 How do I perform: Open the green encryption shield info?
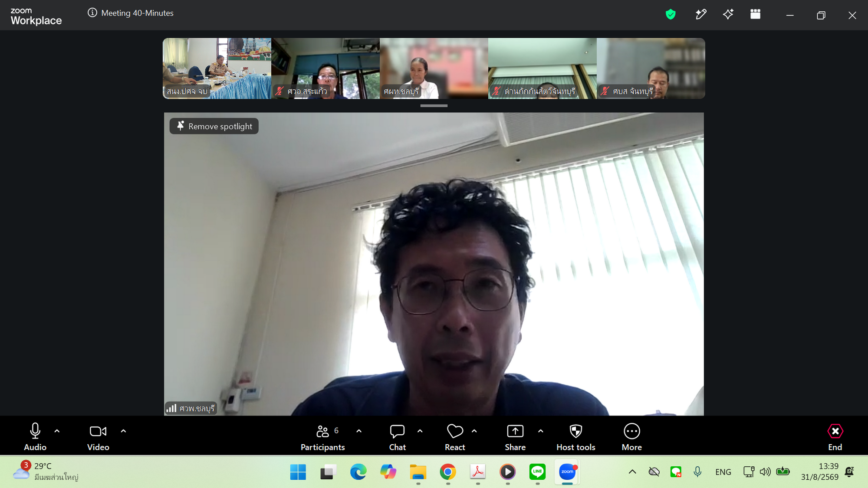click(671, 14)
